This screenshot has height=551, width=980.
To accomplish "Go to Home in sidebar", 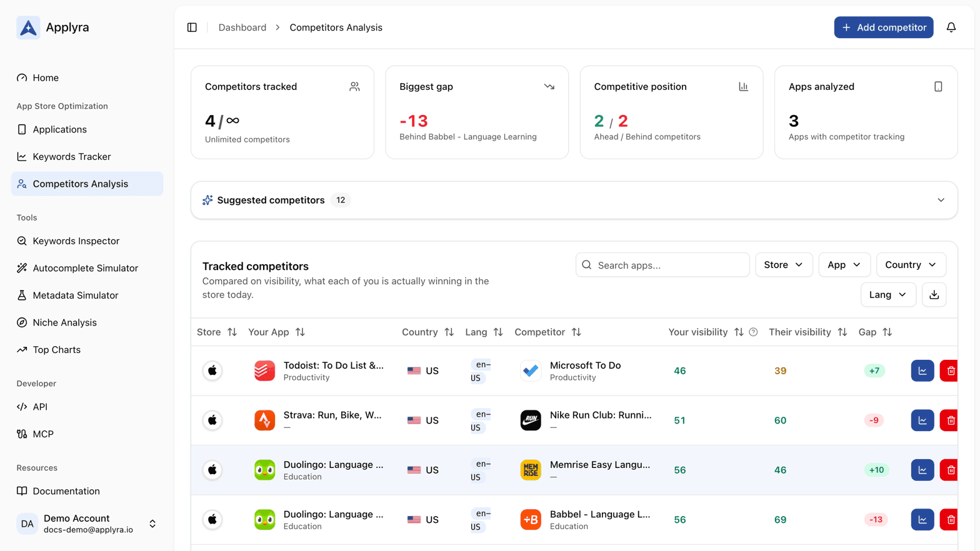I will click(x=87, y=78).
